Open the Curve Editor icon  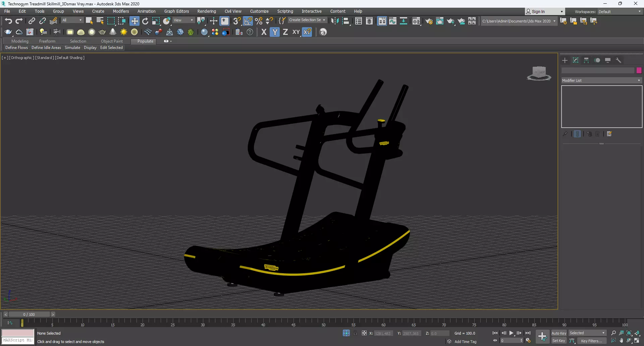tap(393, 21)
